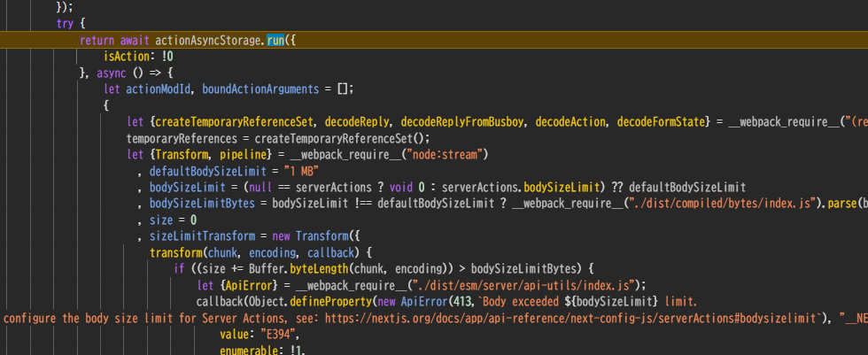Select 'boundActionArguments' variable name

260,89
